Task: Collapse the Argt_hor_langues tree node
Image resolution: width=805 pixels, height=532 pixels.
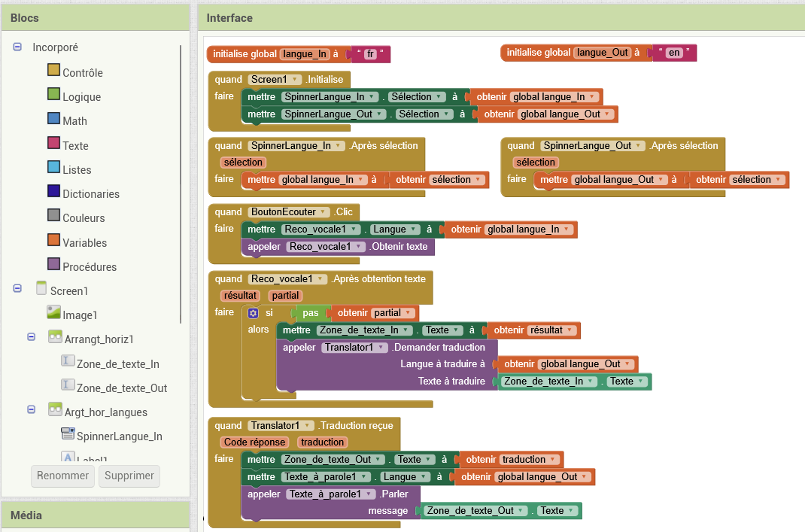Action: [x=32, y=409]
